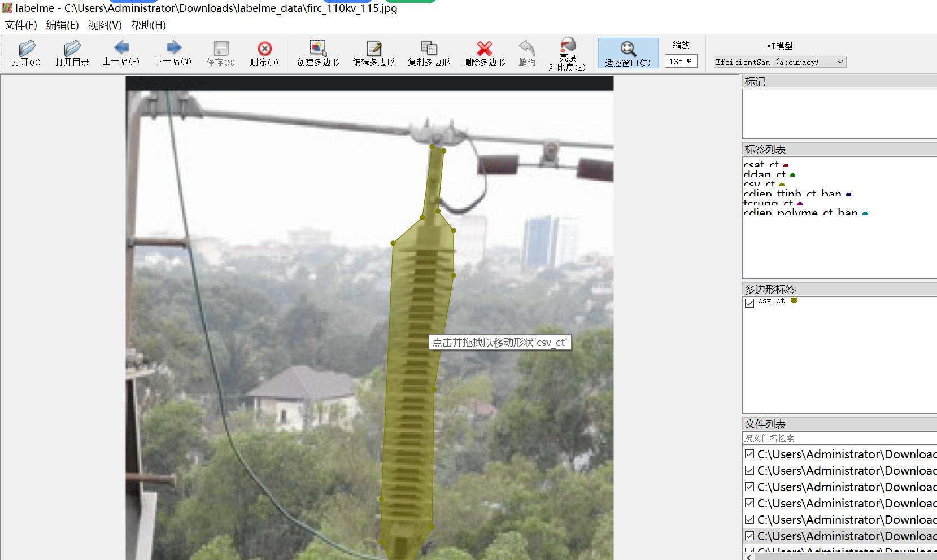The height and width of the screenshot is (560, 937).
Task: Open the 文件(F) menu
Action: click(21, 25)
